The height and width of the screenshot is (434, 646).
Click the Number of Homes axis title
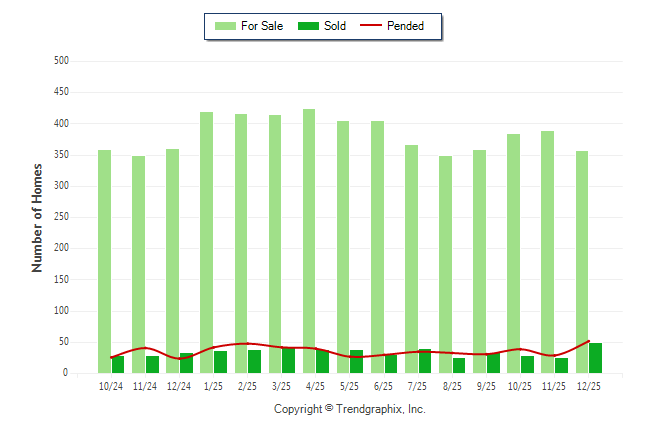pos(38,217)
